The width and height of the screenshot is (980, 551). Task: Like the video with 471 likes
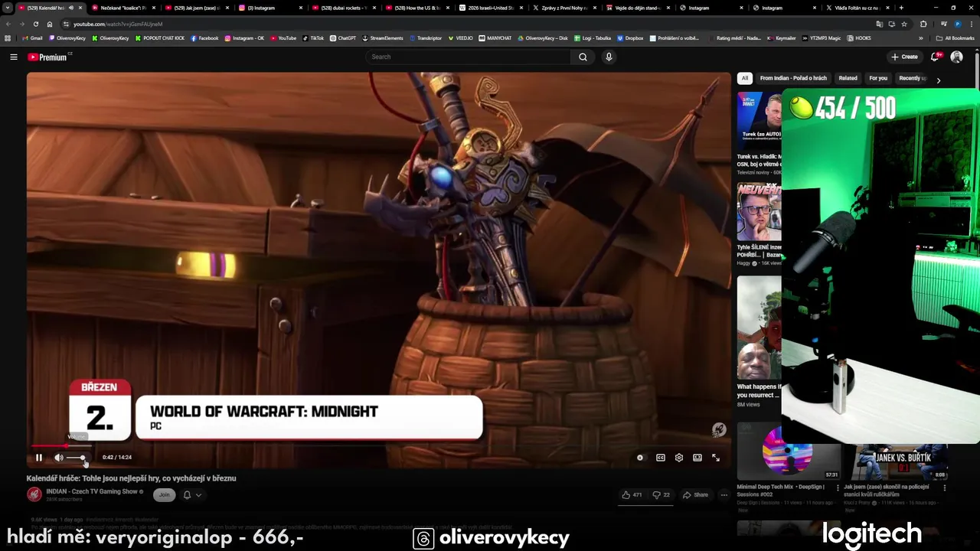point(632,495)
